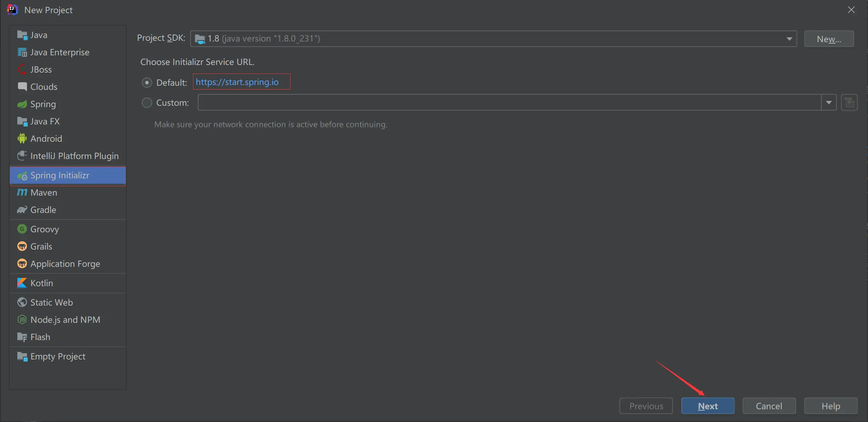Click the New... SDK button
Screen dimensions: 868x422
point(829,39)
